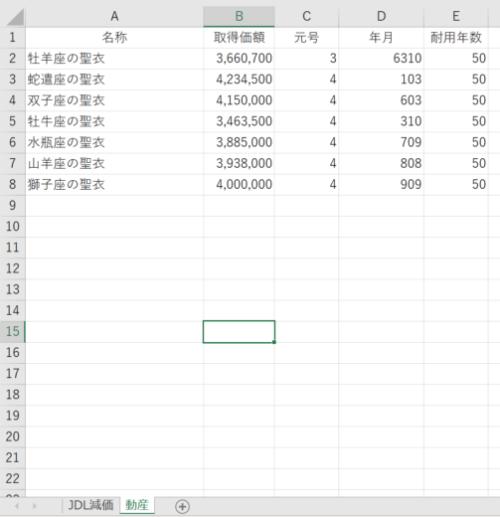Click the 牡羊座の聖衣 name cell
The height and width of the screenshot is (517, 500).
pos(114,58)
